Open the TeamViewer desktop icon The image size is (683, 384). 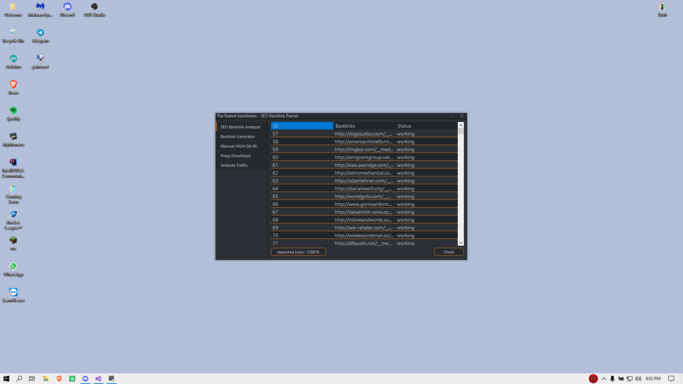point(13,295)
